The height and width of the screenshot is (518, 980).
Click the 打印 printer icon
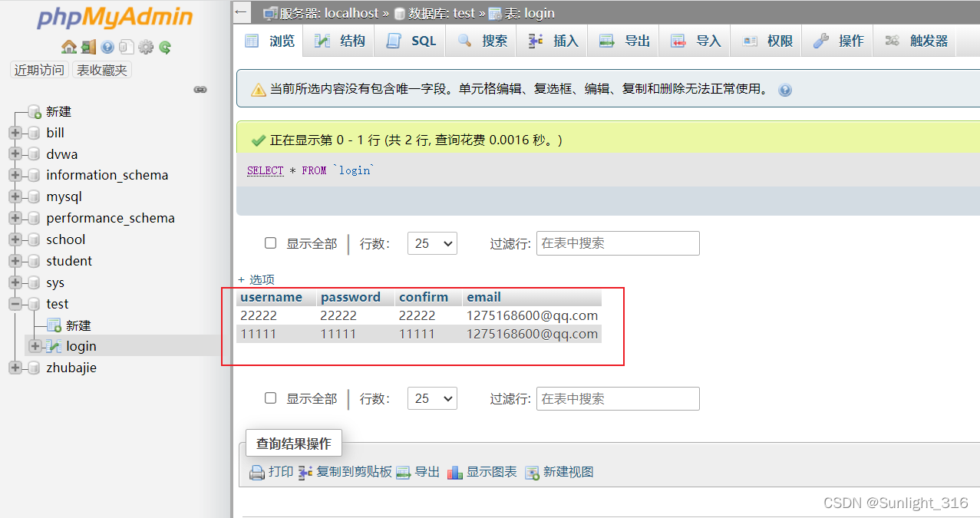256,472
